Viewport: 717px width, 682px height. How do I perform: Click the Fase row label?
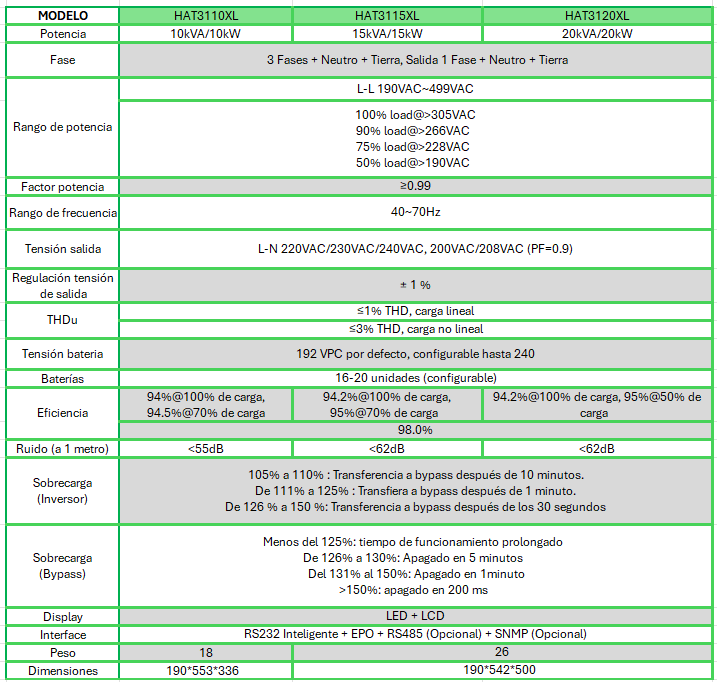point(62,60)
